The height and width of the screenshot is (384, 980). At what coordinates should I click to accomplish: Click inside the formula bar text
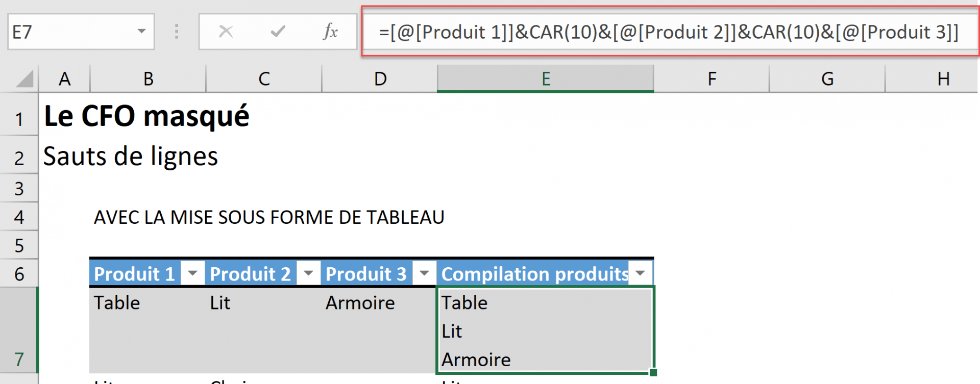[x=669, y=32]
